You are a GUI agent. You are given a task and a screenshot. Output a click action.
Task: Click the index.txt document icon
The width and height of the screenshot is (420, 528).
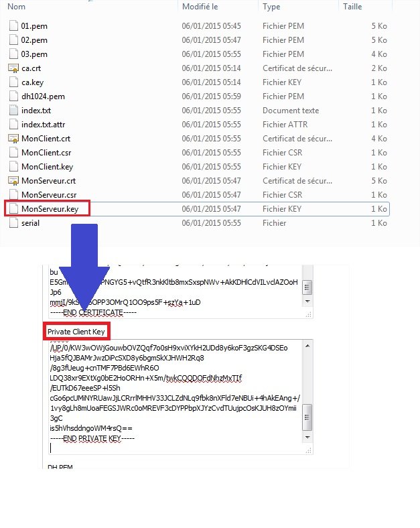(x=13, y=111)
